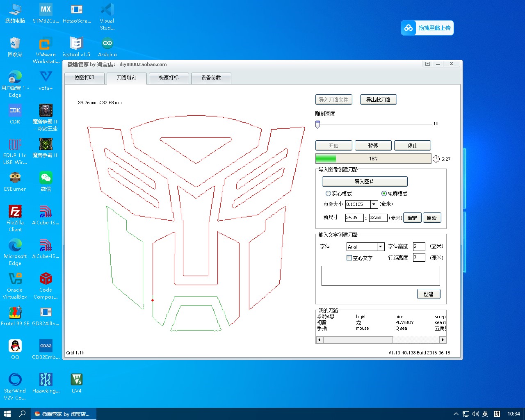525x420 pixels.
Task: Open the title bar dropdown arrow menu
Action: pos(427,64)
